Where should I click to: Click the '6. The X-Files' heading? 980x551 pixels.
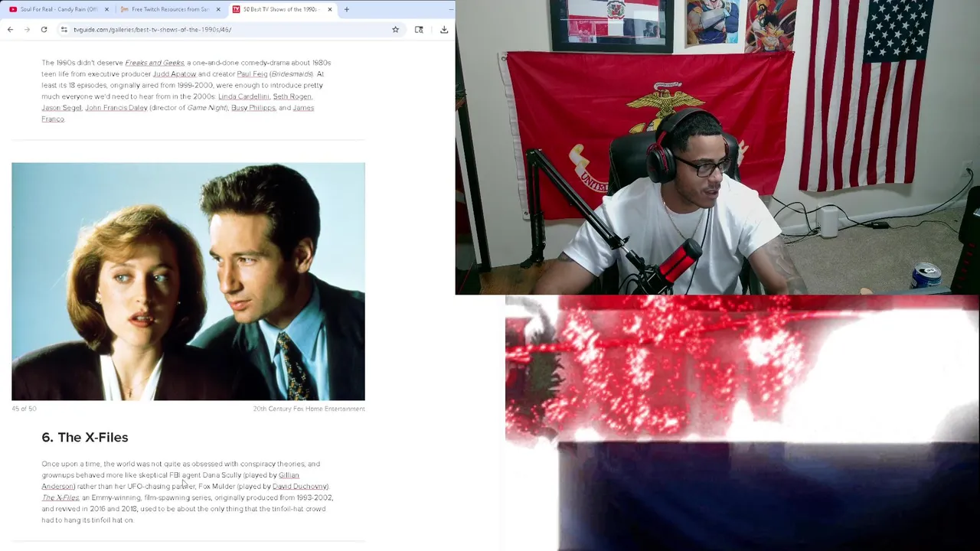tap(85, 437)
